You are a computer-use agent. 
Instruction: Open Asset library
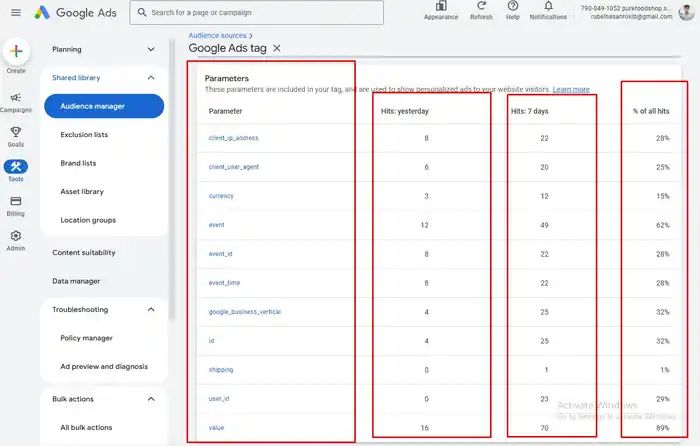point(82,192)
